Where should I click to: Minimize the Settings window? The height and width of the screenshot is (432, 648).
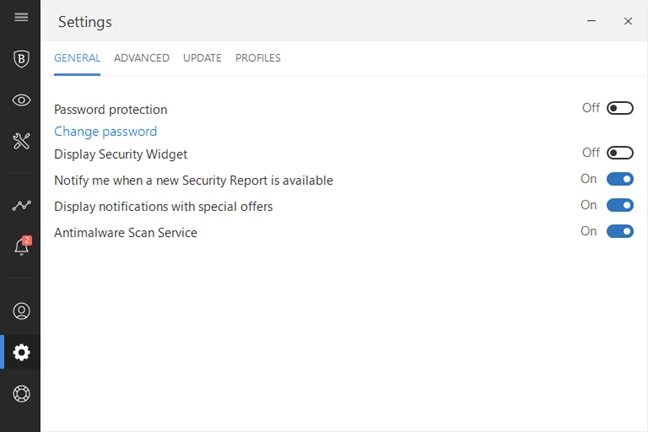(x=592, y=21)
